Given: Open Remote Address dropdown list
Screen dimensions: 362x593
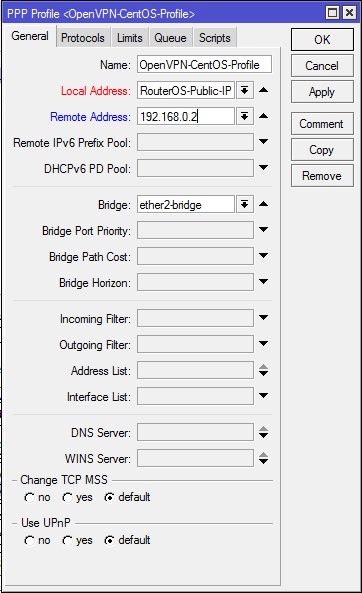Looking at the screenshot, I should [245, 116].
